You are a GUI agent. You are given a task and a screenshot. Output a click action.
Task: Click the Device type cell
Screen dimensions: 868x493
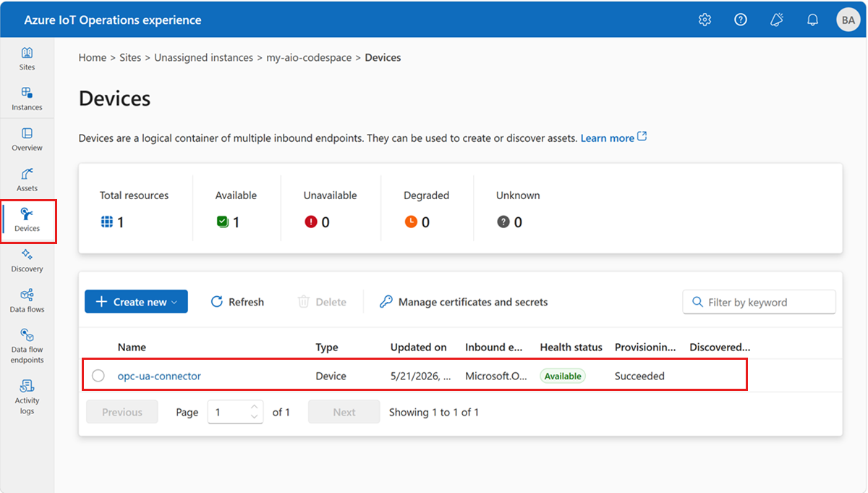tap(331, 376)
